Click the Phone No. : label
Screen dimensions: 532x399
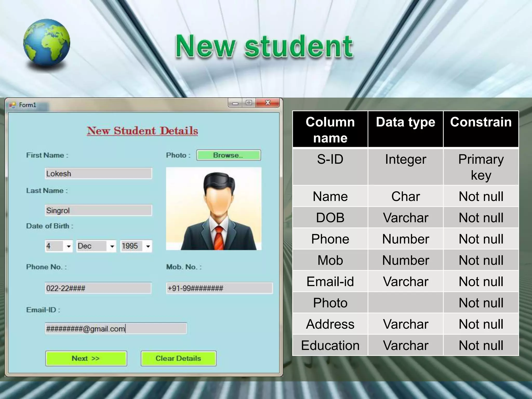(46, 267)
